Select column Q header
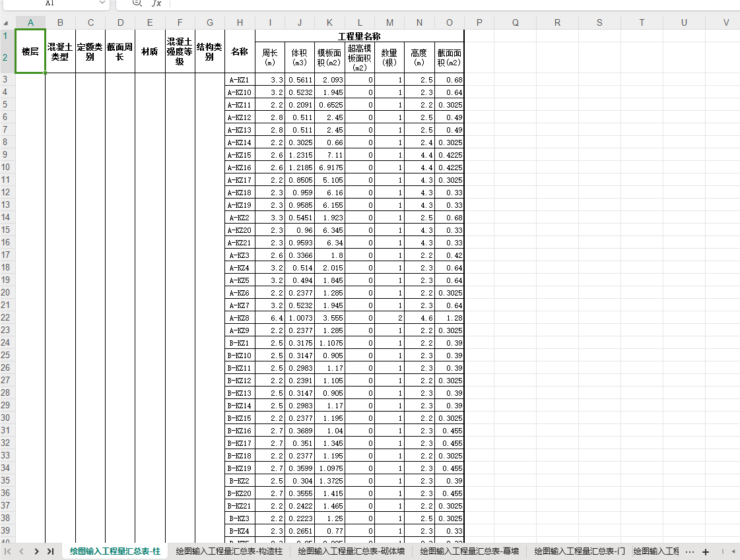The width and height of the screenshot is (740, 560). click(516, 22)
